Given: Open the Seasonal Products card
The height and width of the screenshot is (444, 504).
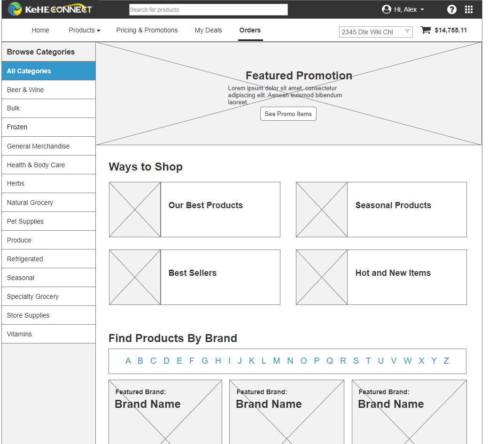Looking at the screenshot, I should pyautogui.click(x=381, y=210).
